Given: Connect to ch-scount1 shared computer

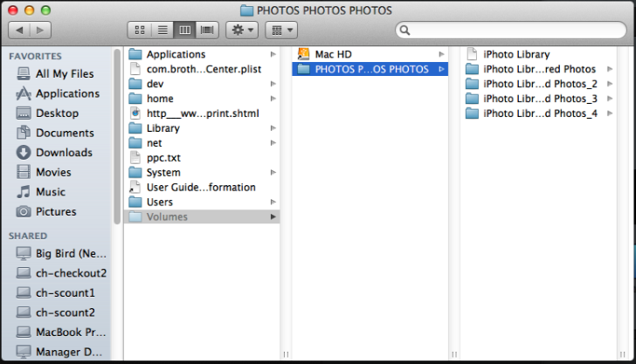Looking at the screenshot, I should coord(56,292).
